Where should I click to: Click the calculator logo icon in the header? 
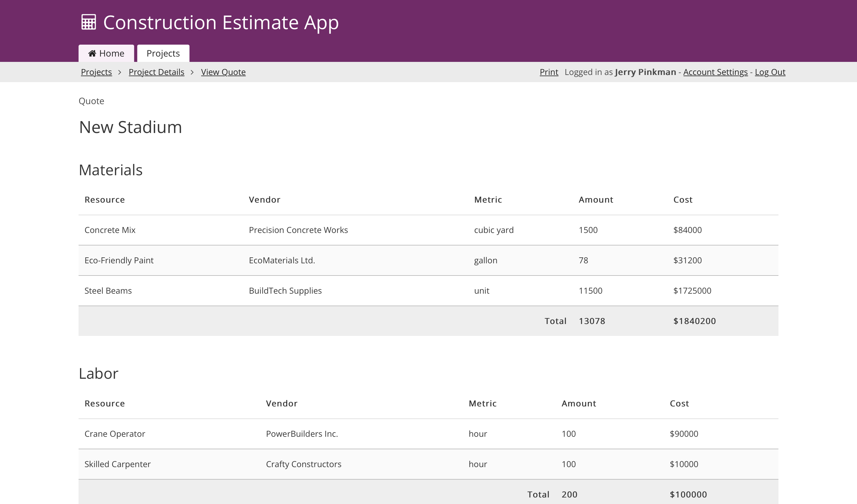[x=89, y=22]
